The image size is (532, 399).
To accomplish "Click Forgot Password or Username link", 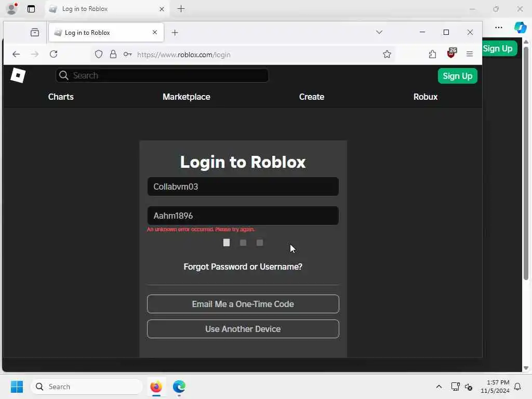I will 243,267.
